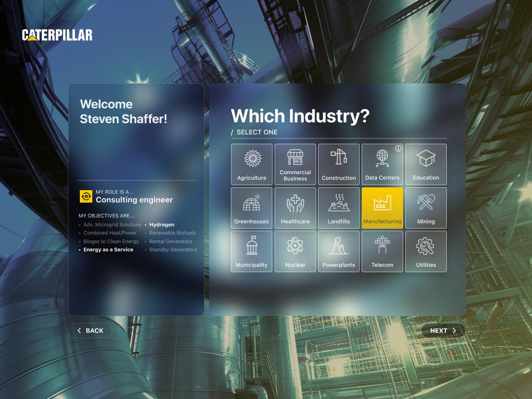Viewport: 532px width, 399px height.
Task: Click the SELECT ONE label
Action: click(257, 132)
